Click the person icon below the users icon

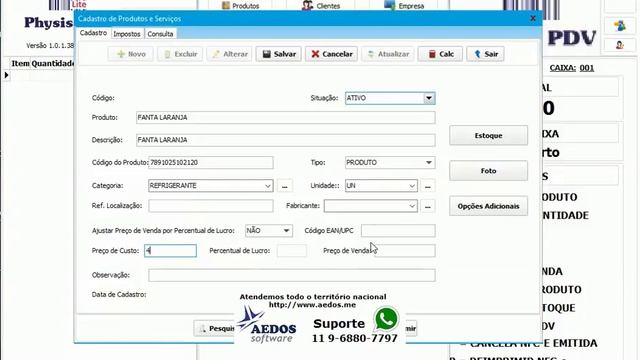click(x=620, y=45)
